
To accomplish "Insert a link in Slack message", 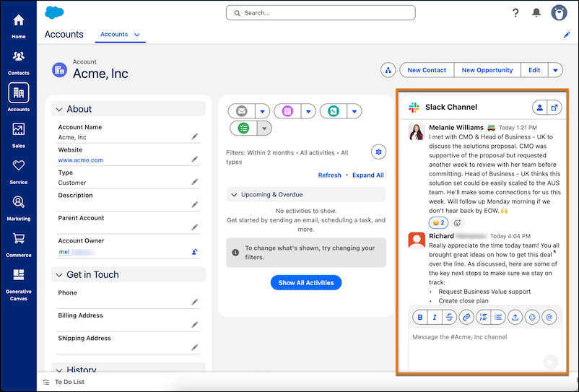I will [x=466, y=317].
